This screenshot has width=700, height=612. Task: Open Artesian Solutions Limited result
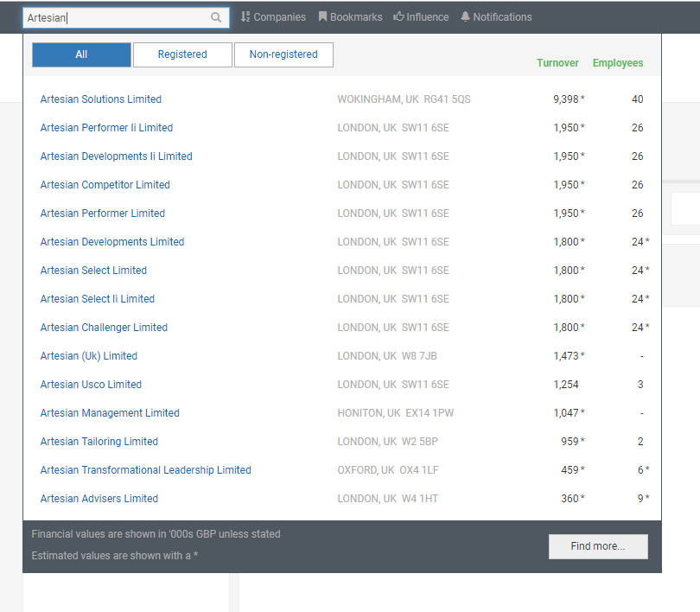pos(101,99)
